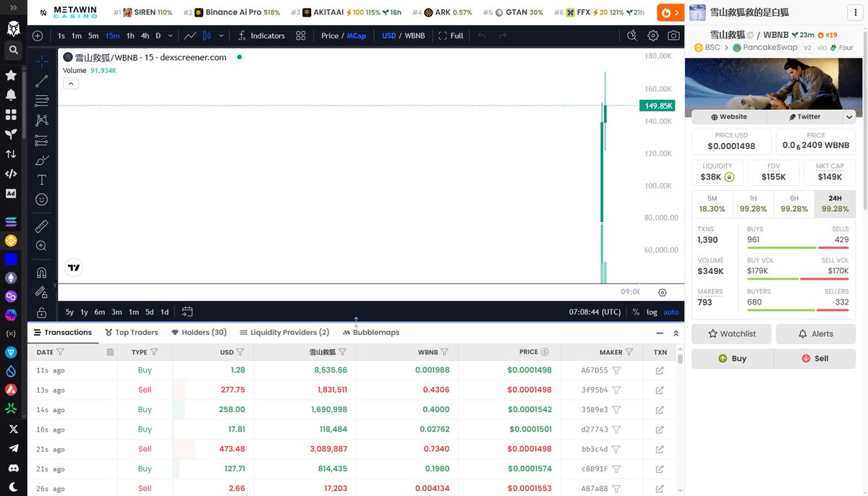
Task: Select the Ethereum chain icon
Action: tap(11, 278)
